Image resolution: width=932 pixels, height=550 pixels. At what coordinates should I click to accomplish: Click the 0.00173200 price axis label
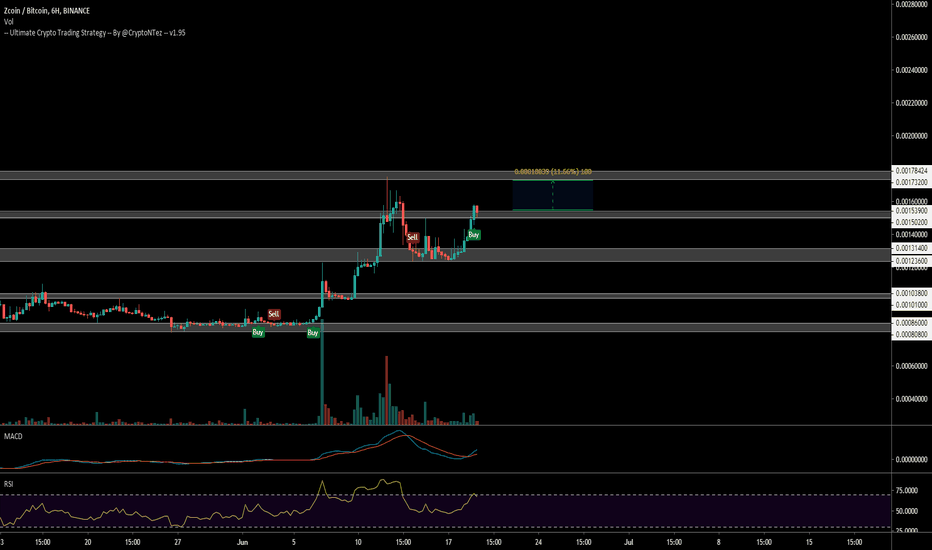tap(911, 183)
